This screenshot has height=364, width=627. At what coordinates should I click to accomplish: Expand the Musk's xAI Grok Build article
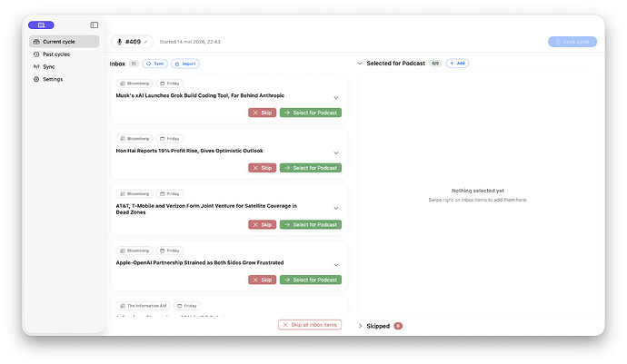336,98
